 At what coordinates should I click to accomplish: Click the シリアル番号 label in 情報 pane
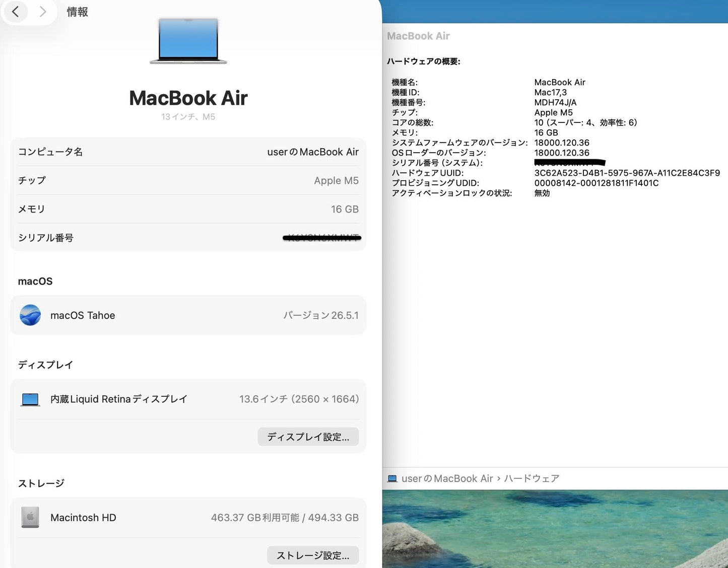tap(46, 238)
